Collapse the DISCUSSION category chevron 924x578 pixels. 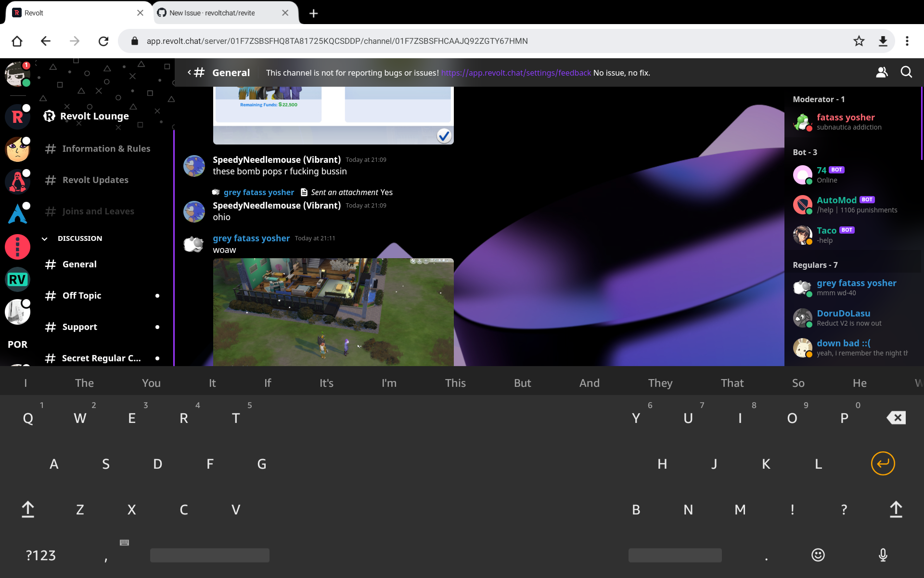click(x=45, y=238)
